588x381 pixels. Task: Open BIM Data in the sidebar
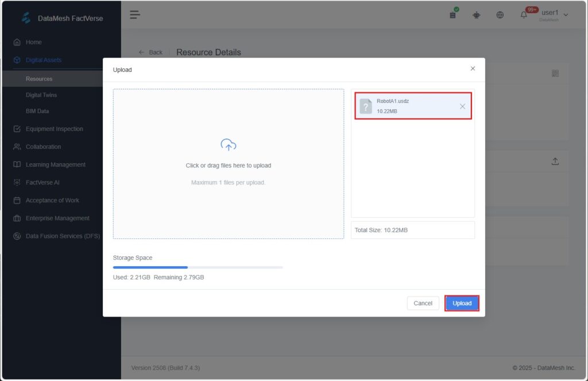coord(37,111)
